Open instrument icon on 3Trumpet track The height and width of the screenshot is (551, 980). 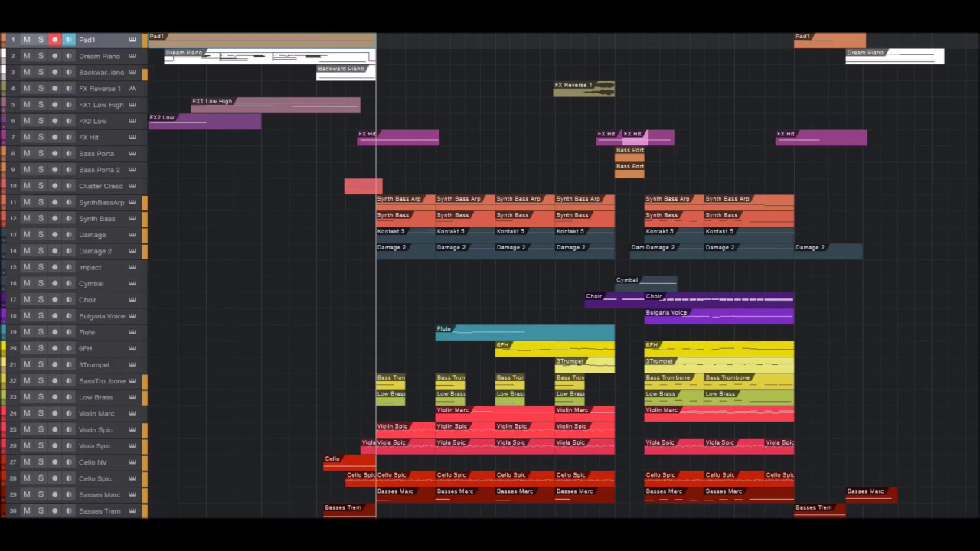point(132,365)
